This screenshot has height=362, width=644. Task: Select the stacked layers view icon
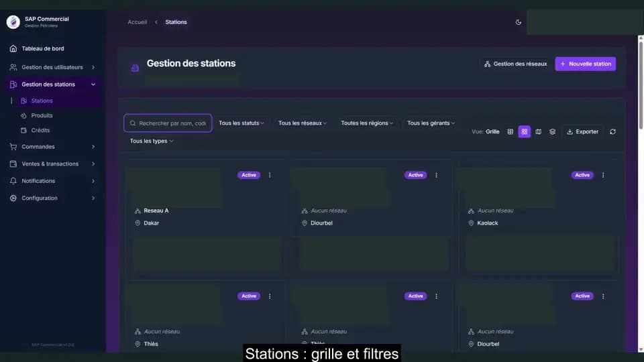[x=552, y=132]
